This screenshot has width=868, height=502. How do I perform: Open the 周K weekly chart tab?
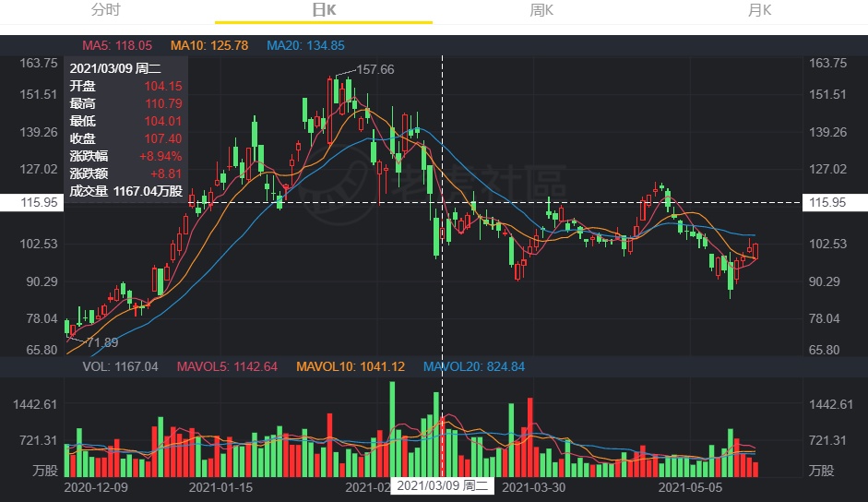(541, 10)
